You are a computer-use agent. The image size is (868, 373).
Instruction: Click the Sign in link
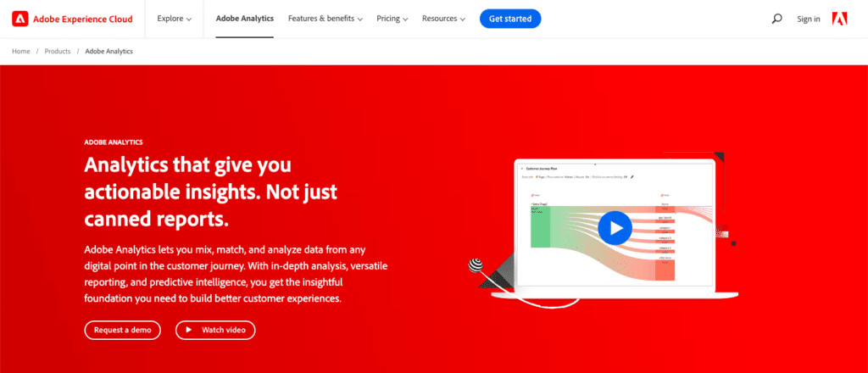click(x=809, y=19)
